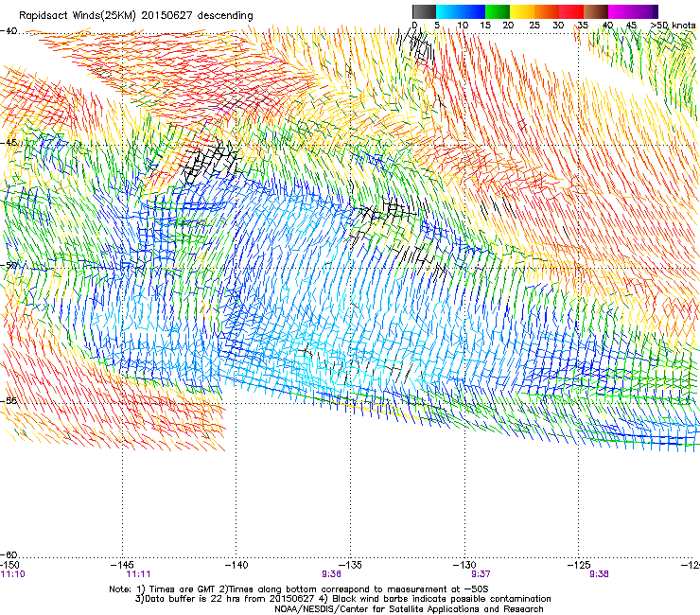The height and width of the screenshot is (615, 700).
Task: Click the gray 0–5 knots color segment
Action: click(424, 11)
